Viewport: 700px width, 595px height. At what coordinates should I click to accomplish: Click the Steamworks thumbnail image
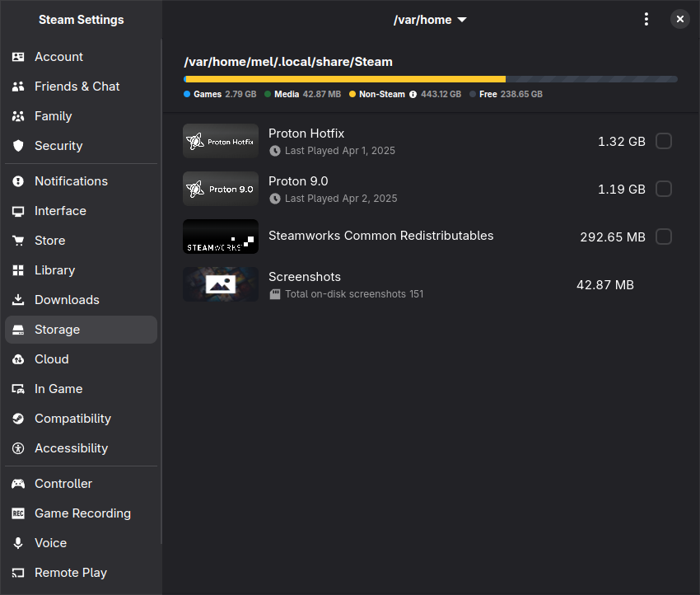(x=221, y=237)
